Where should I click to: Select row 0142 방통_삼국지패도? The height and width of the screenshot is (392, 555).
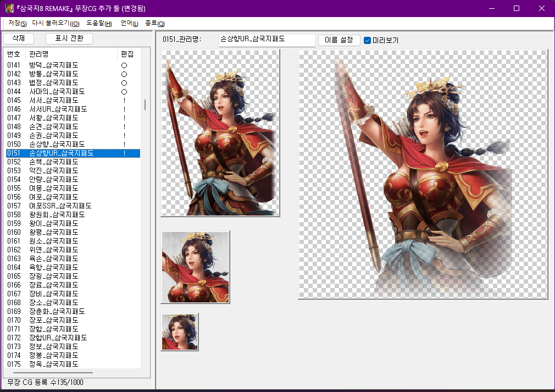pos(73,74)
